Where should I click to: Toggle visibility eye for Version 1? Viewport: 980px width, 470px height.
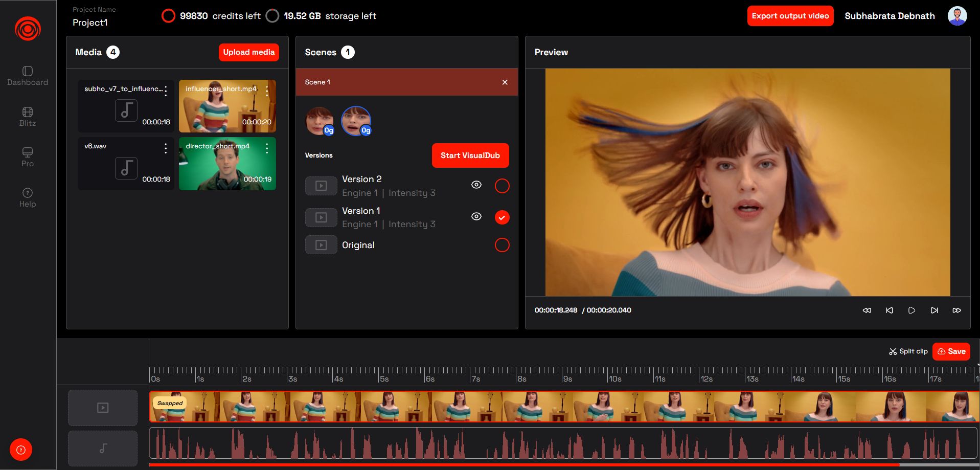[476, 217]
